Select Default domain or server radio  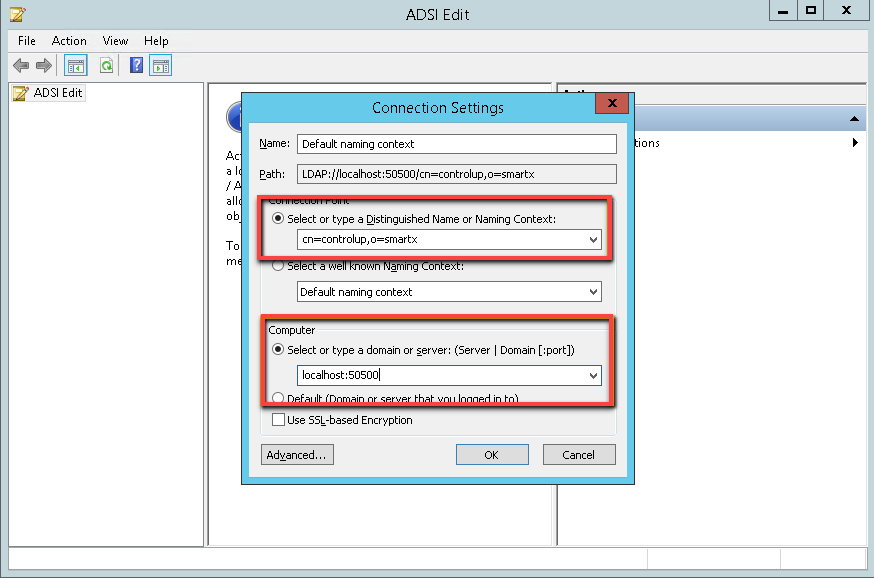click(278, 397)
